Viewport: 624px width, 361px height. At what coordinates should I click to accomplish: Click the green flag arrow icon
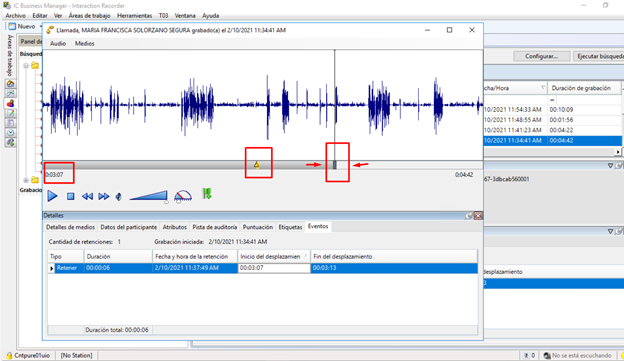point(207,194)
